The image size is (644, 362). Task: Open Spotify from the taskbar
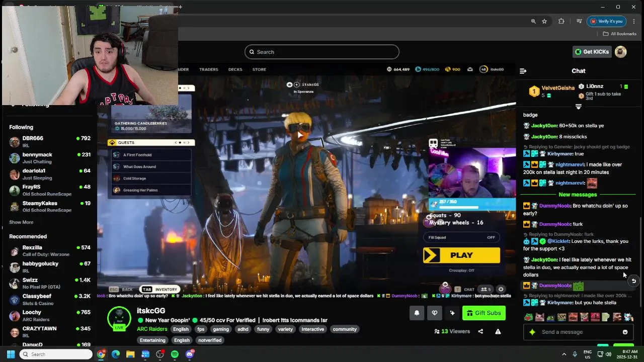[175, 354]
